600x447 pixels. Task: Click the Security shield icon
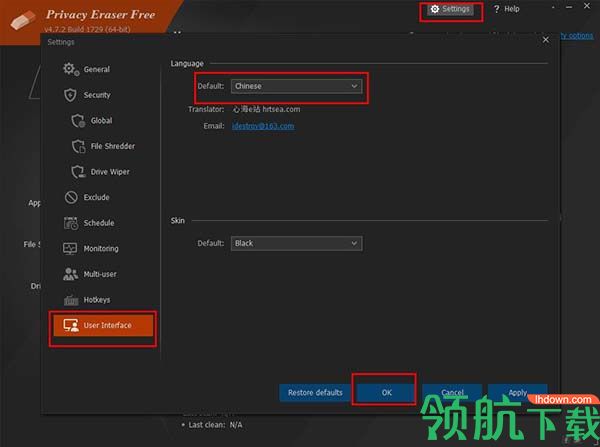(70, 95)
